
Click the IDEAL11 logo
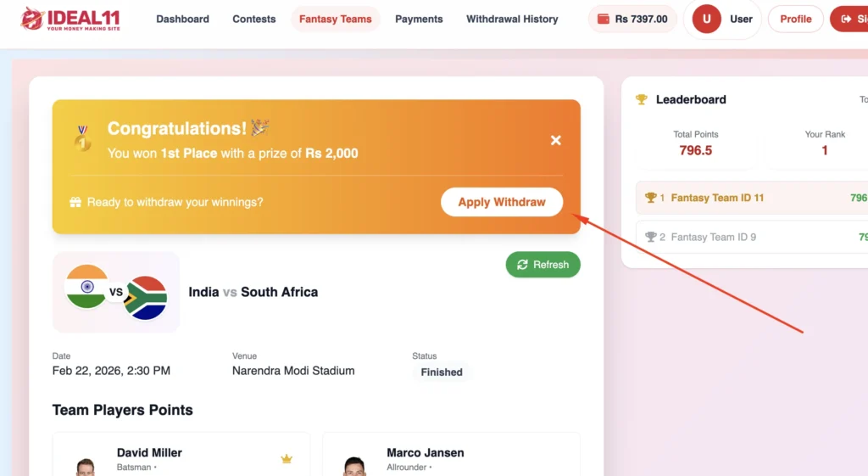[70, 19]
